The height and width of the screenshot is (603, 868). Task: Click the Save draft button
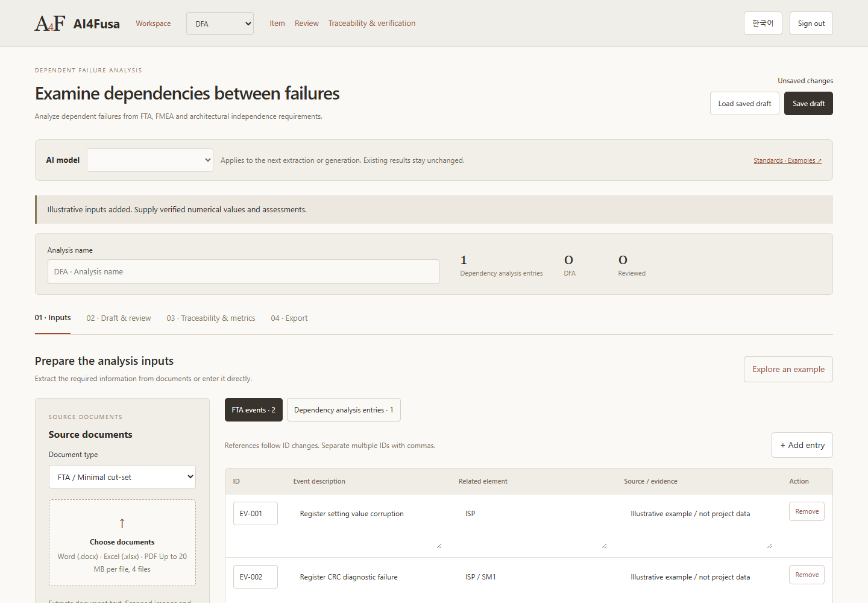coord(809,104)
